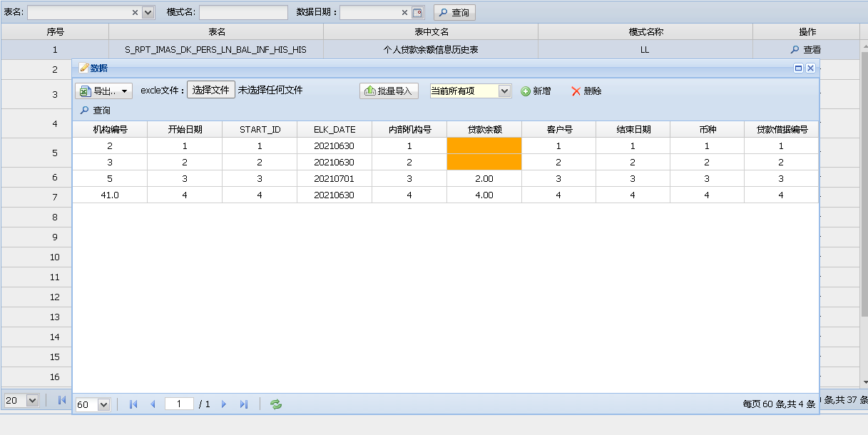Go to first page in dialog pager
The image size is (868, 435).
133,404
